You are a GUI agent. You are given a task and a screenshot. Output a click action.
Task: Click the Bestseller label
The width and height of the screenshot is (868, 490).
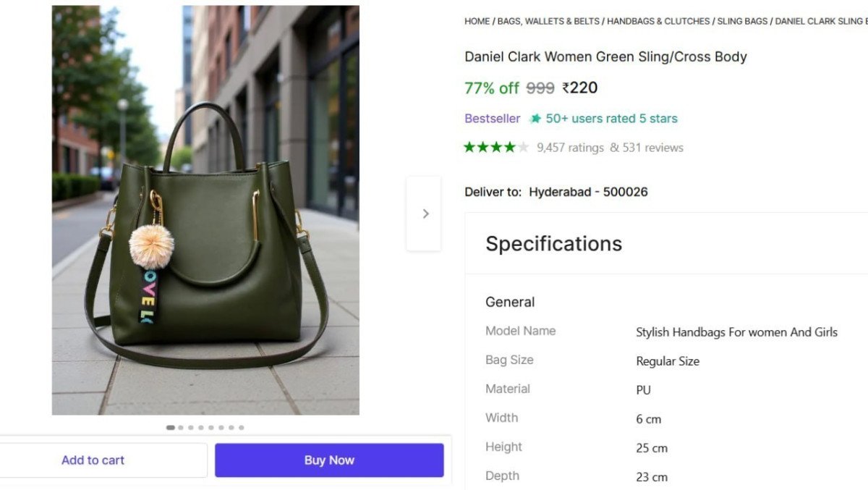pyautogui.click(x=492, y=119)
